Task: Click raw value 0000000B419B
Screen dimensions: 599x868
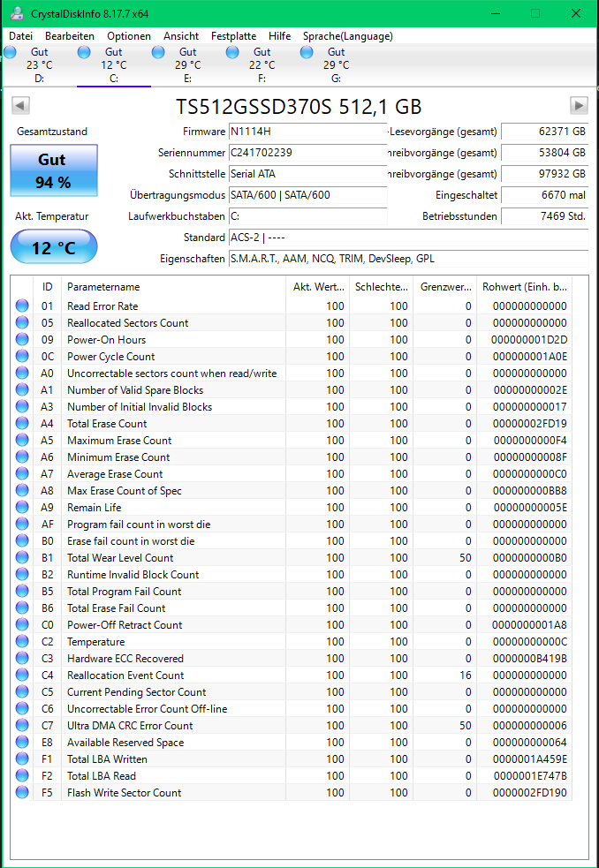Action: (x=529, y=658)
